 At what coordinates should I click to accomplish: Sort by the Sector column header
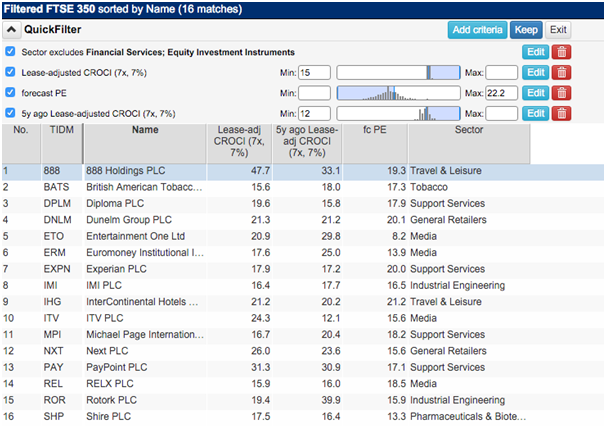point(469,143)
